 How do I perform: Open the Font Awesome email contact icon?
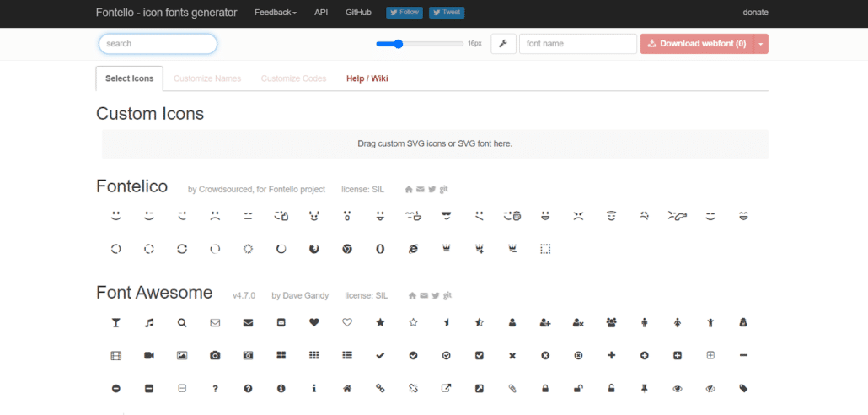point(424,295)
